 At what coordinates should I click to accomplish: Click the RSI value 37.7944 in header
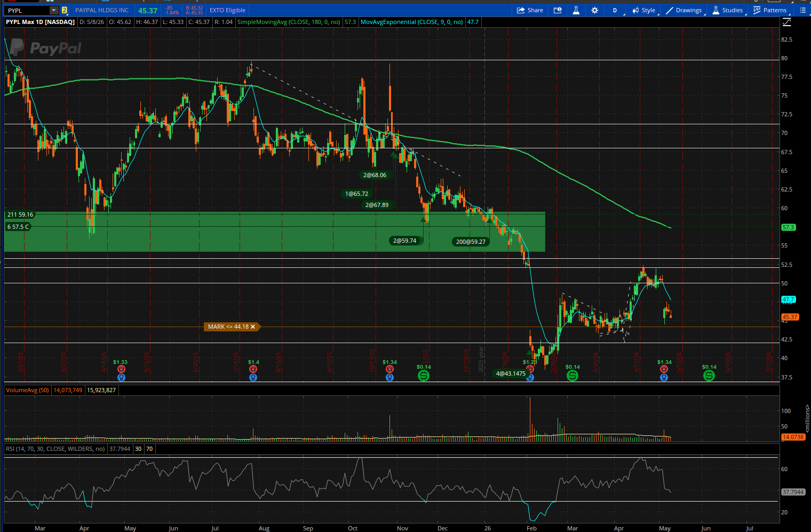click(x=120, y=449)
